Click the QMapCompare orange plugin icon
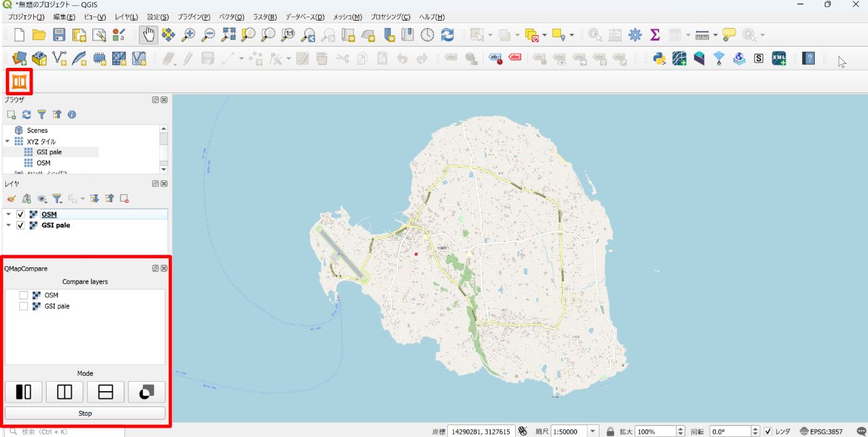868x437 pixels. [19, 81]
